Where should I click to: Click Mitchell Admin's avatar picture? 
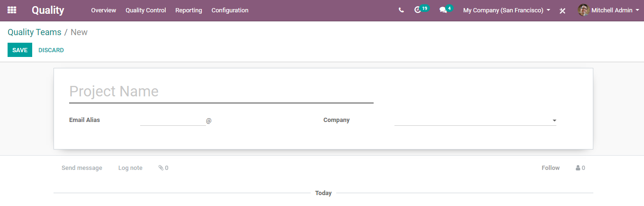[583, 10]
